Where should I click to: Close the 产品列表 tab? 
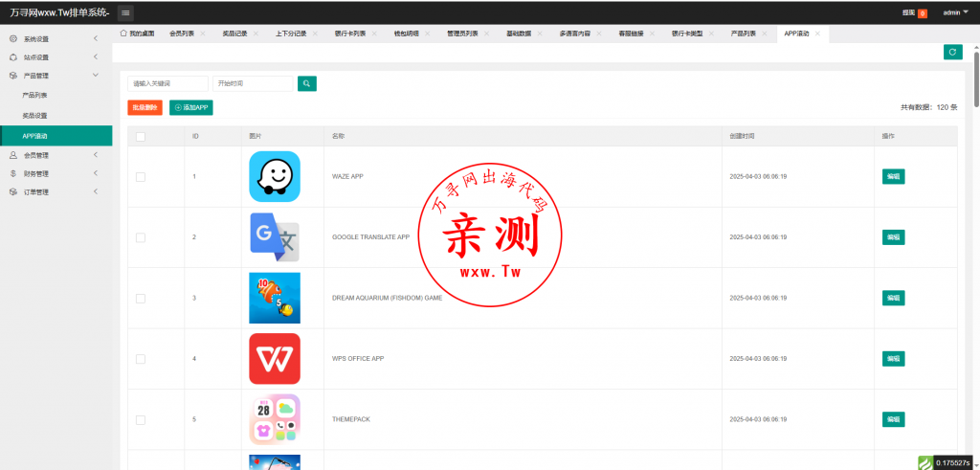click(x=765, y=34)
